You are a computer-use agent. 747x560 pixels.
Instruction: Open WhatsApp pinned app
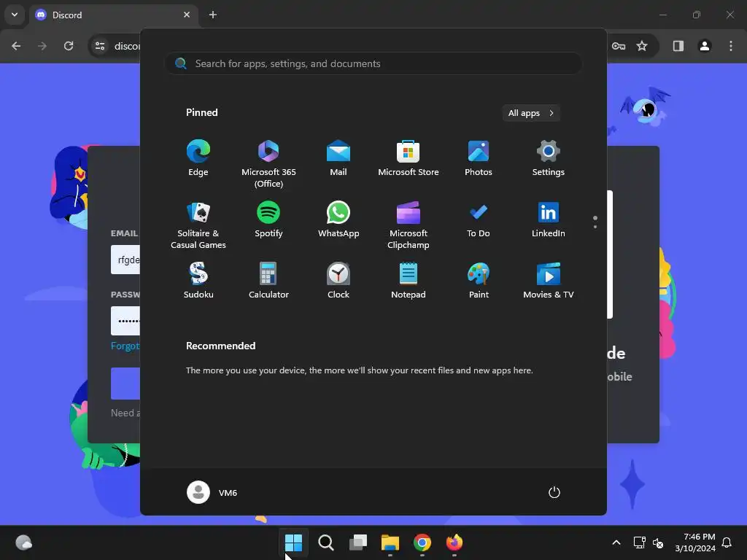tap(338, 219)
